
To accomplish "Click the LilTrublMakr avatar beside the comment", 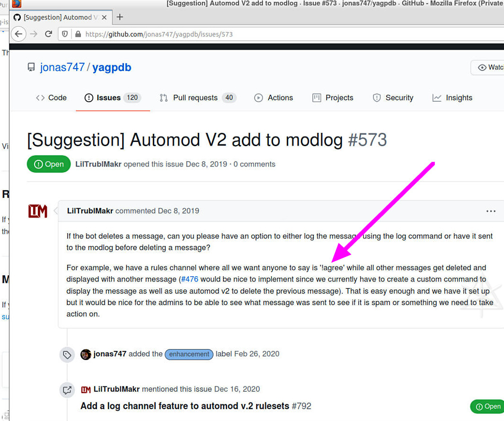I will click(38, 211).
